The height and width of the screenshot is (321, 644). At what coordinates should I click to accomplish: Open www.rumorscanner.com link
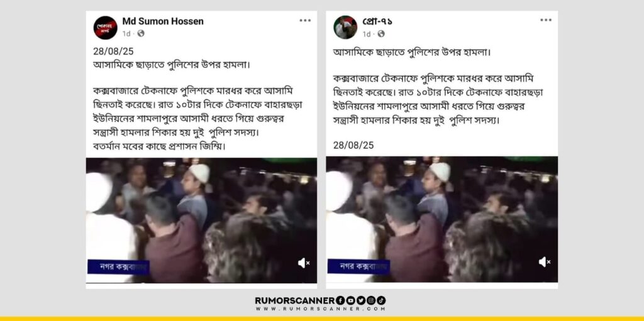coord(320,308)
